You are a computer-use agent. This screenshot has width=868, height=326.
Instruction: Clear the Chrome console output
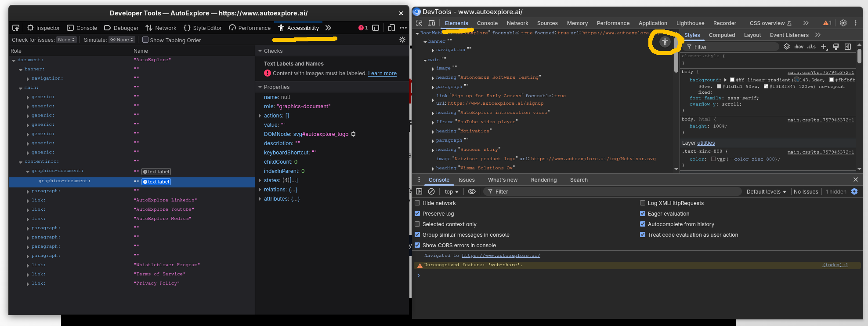coord(431,192)
